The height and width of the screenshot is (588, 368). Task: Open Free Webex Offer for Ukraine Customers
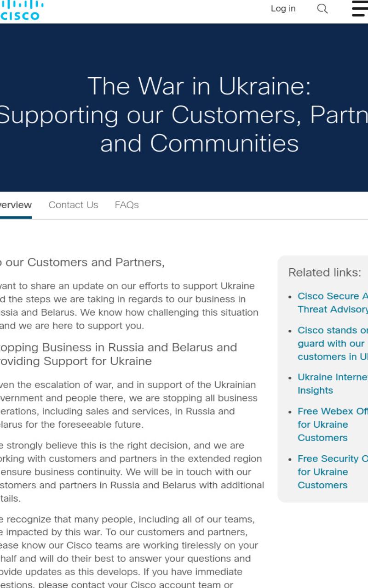pos(333,424)
